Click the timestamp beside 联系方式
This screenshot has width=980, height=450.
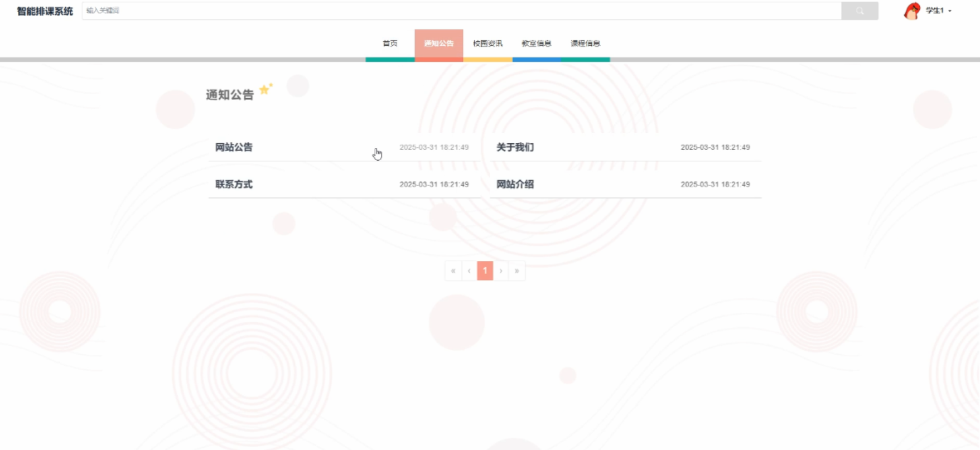[434, 184]
